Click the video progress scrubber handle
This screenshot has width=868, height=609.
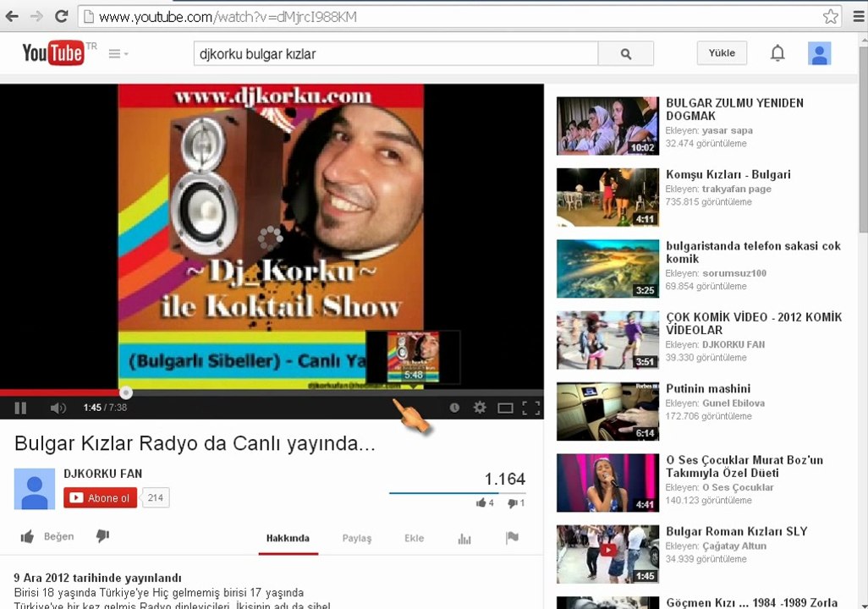pos(126,392)
